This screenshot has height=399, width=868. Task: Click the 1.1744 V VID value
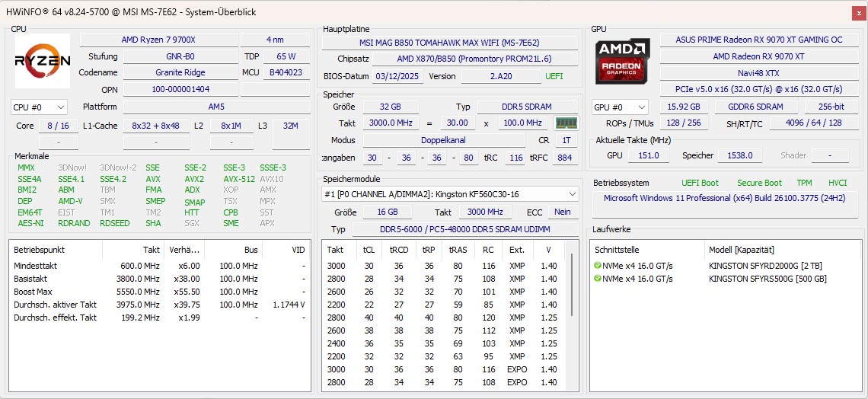[289, 305]
